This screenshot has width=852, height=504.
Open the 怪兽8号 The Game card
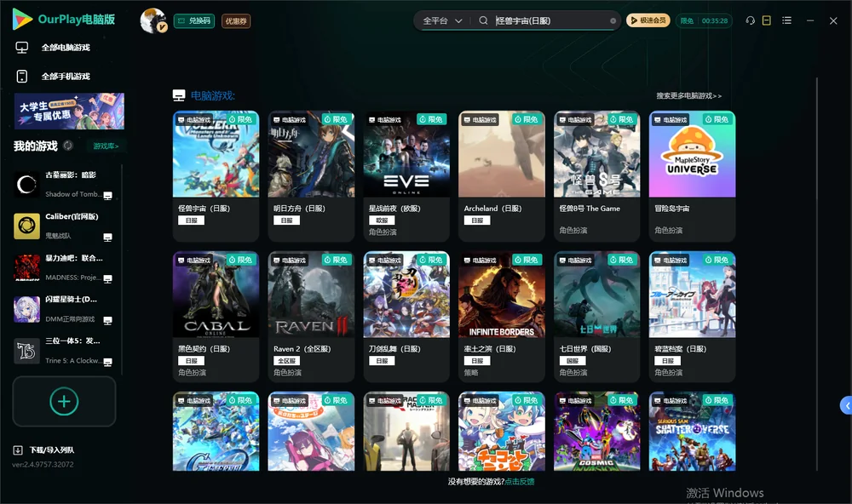pyautogui.click(x=596, y=176)
